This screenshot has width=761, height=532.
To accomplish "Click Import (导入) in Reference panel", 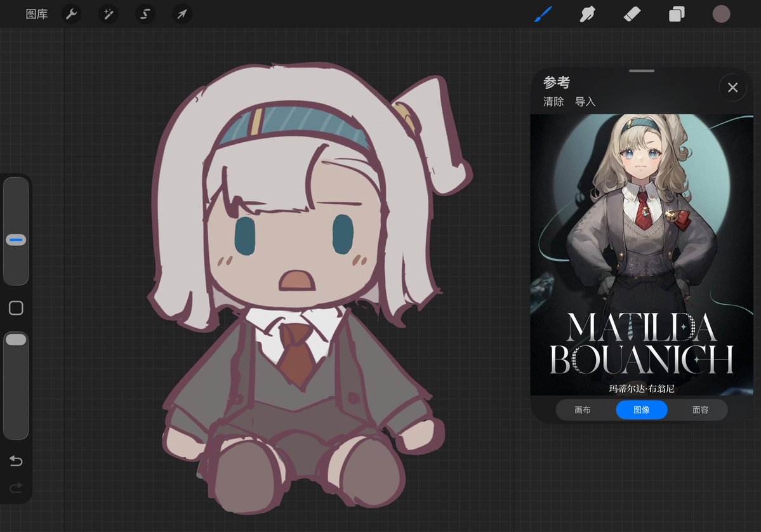I will coord(585,102).
